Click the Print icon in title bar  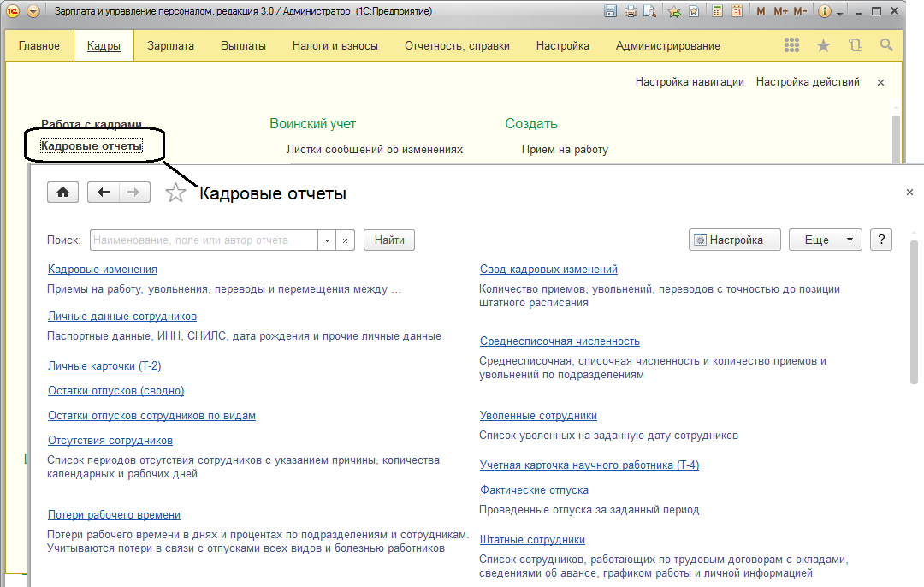pos(631,11)
